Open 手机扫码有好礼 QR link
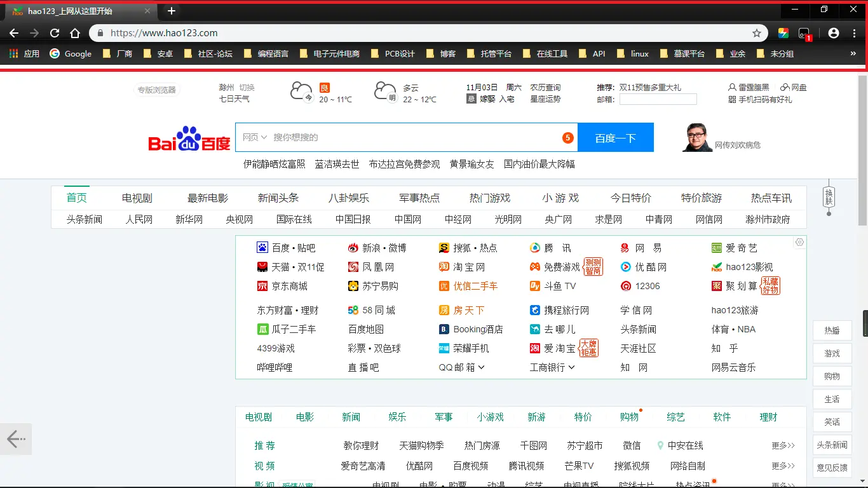 tap(760, 100)
